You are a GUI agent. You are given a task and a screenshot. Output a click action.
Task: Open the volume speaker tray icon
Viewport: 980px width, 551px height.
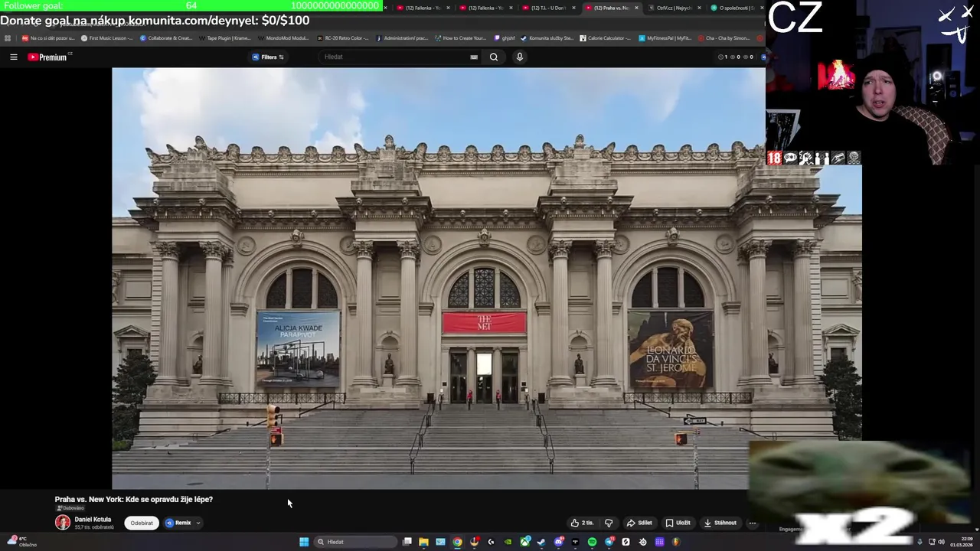(941, 542)
